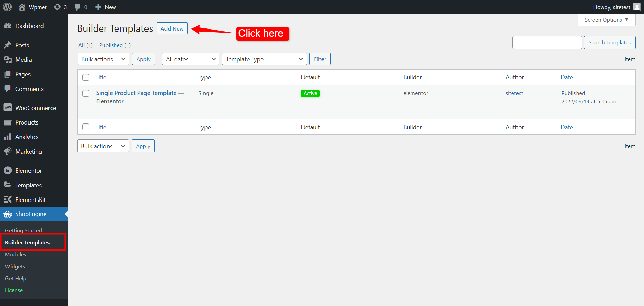Click inside the template search input field
This screenshot has height=306, width=644.
(547, 42)
